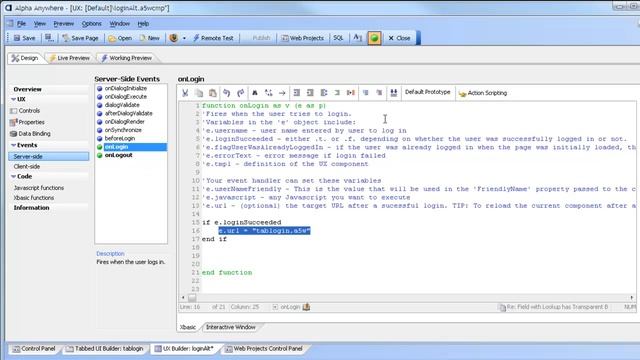Undo the last edit with Undo arrow
The width and height of the screenshot is (640, 360).
click(227, 93)
